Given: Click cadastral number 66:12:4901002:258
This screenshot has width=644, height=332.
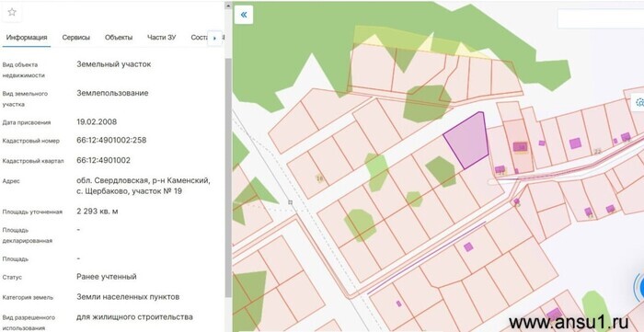Looking at the screenshot, I should [x=111, y=141].
